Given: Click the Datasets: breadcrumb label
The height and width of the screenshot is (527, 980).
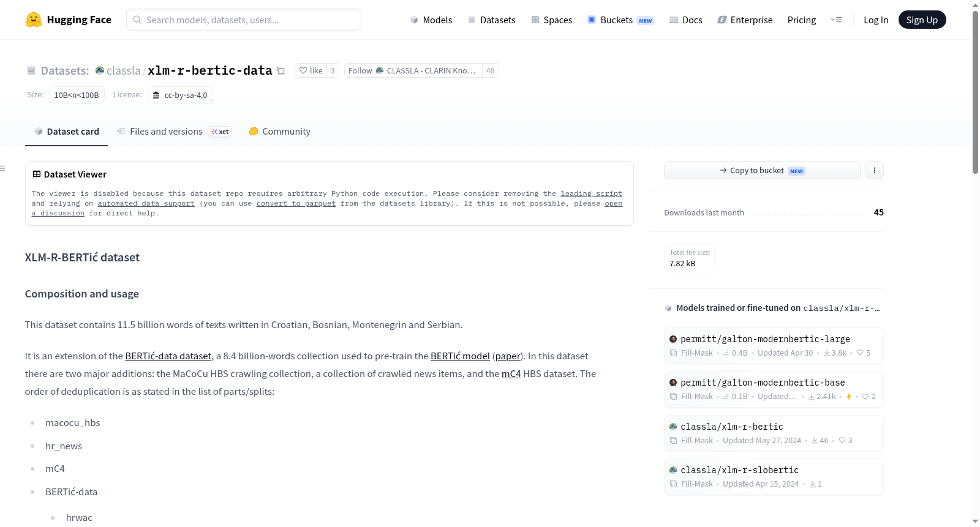Looking at the screenshot, I should pyautogui.click(x=65, y=70).
